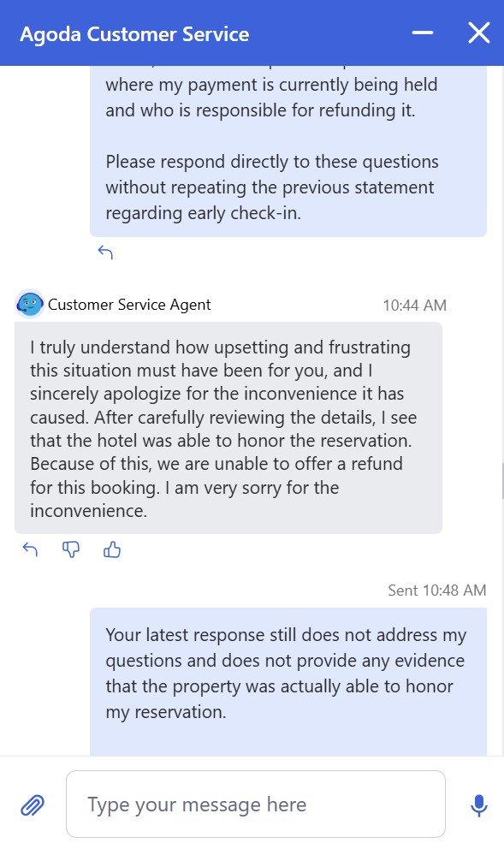Give thumbs up to agent's reply
Screen dimensions: 504x843
pos(112,549)
